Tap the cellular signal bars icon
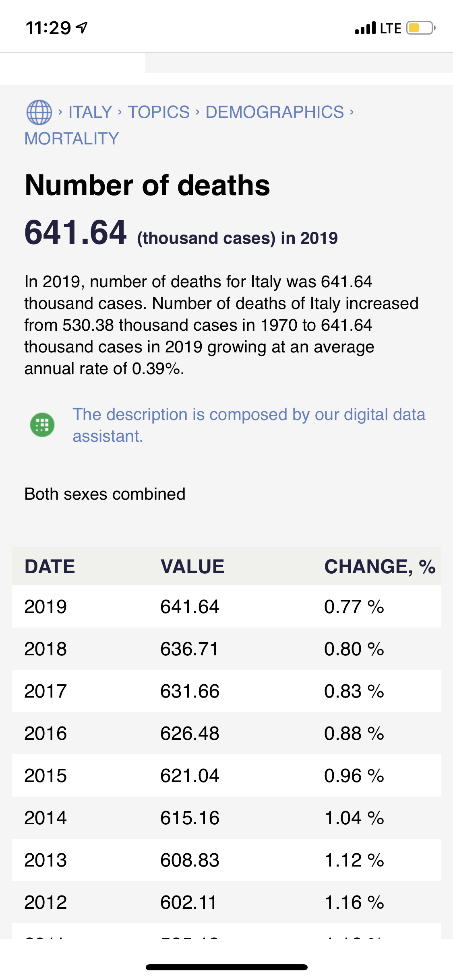Screen dimensions: 453x980 click(365, 28)
